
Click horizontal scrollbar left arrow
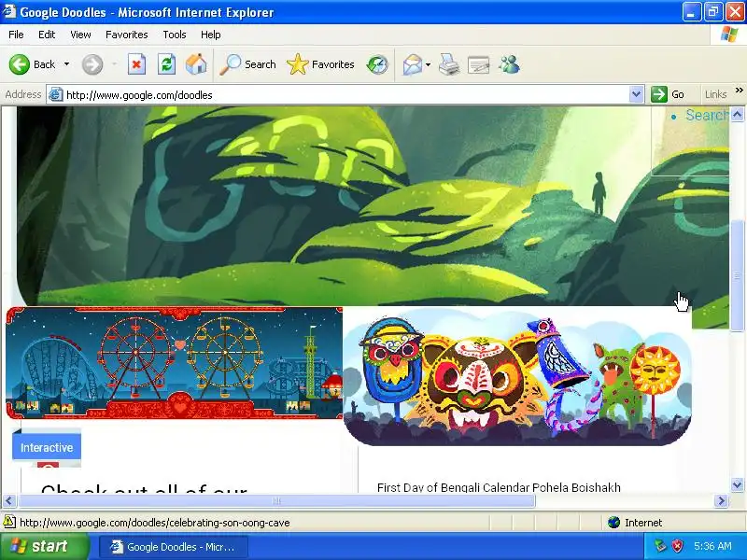(9, 500)
